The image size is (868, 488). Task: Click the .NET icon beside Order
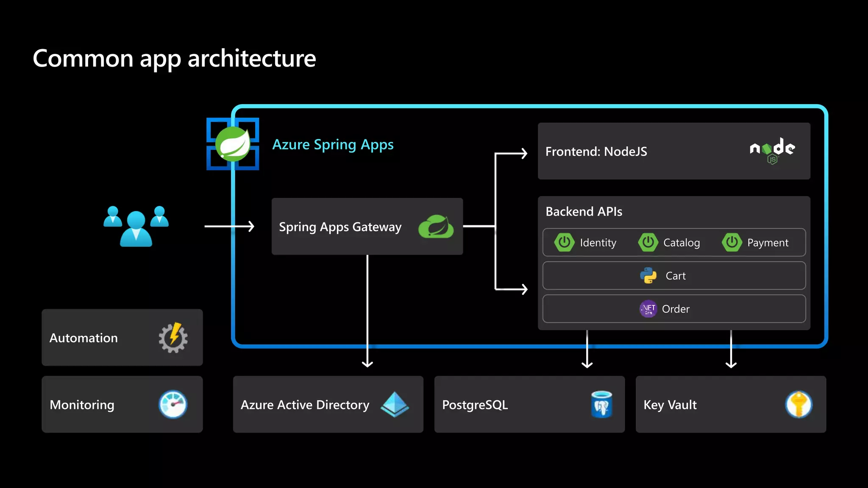coord(648,308)
